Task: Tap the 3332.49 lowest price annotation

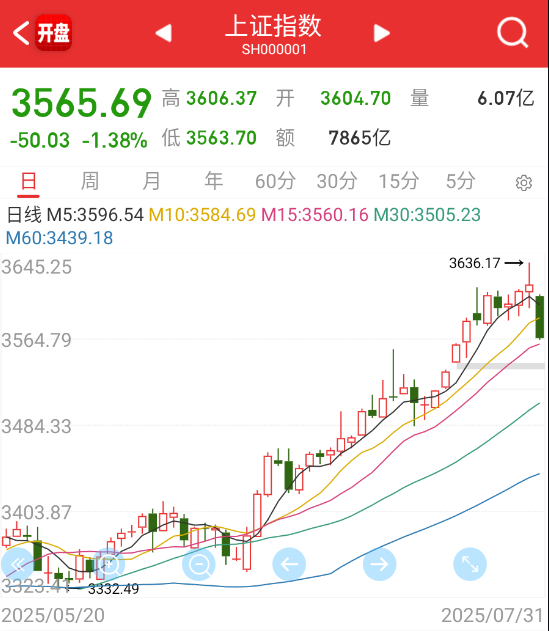Action: pos(114,589)
